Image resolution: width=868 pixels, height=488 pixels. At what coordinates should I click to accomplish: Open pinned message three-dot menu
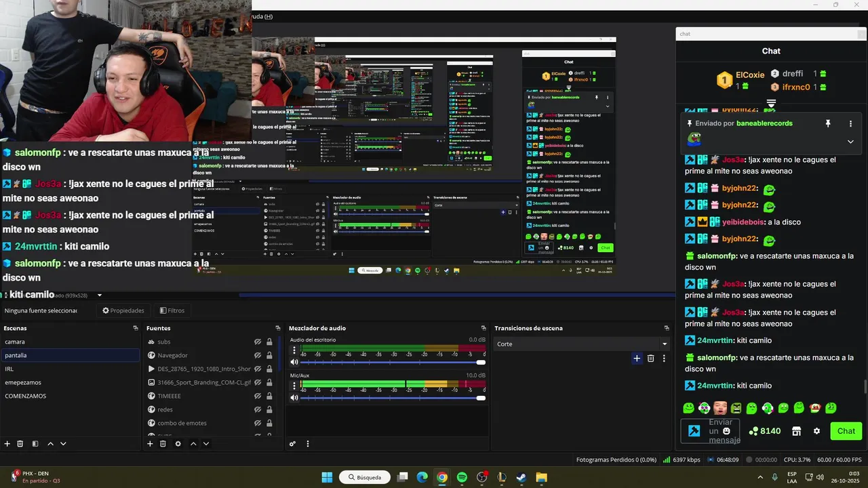pyautogui.click(x=850, y=123)
